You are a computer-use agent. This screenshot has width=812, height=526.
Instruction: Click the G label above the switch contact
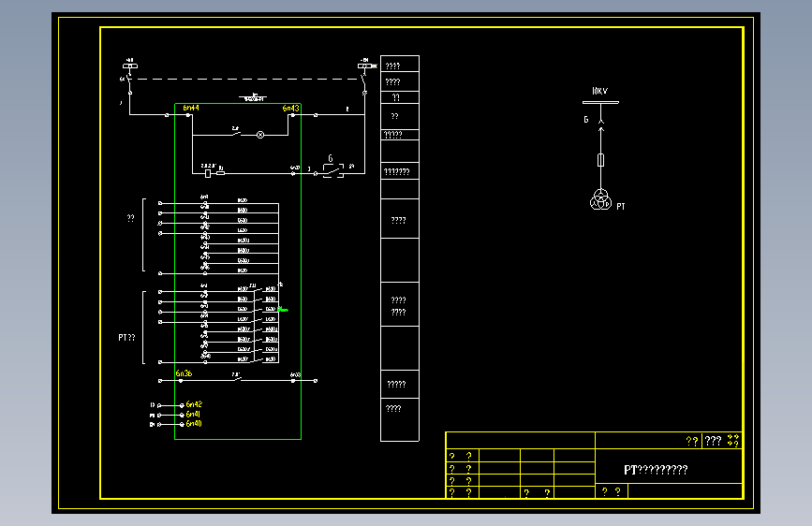pyautogui.click(x=331, y=158)
